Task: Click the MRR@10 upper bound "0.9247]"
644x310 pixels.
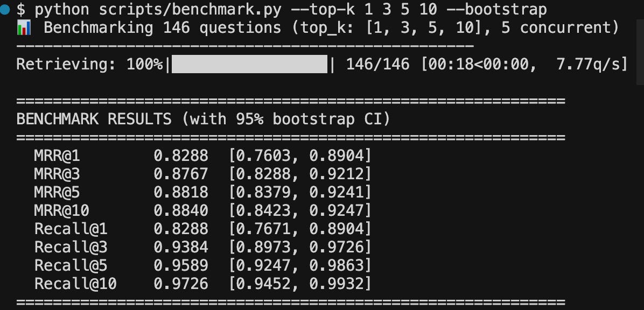Action: [340, 210]
